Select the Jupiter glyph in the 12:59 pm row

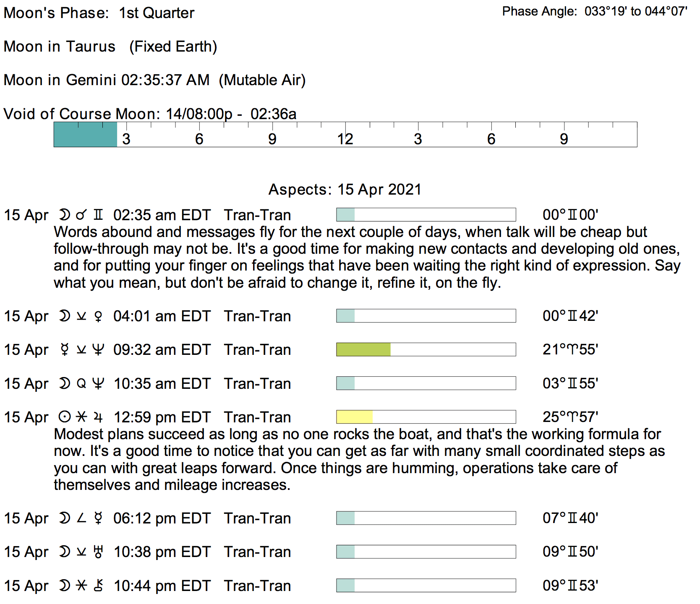tap(98, 417)
